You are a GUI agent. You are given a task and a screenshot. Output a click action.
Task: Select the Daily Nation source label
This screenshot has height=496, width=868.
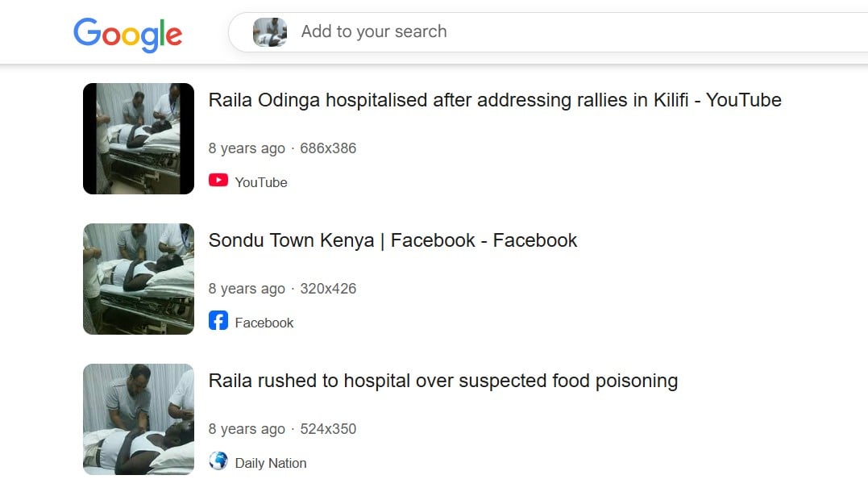pos(271,463)
